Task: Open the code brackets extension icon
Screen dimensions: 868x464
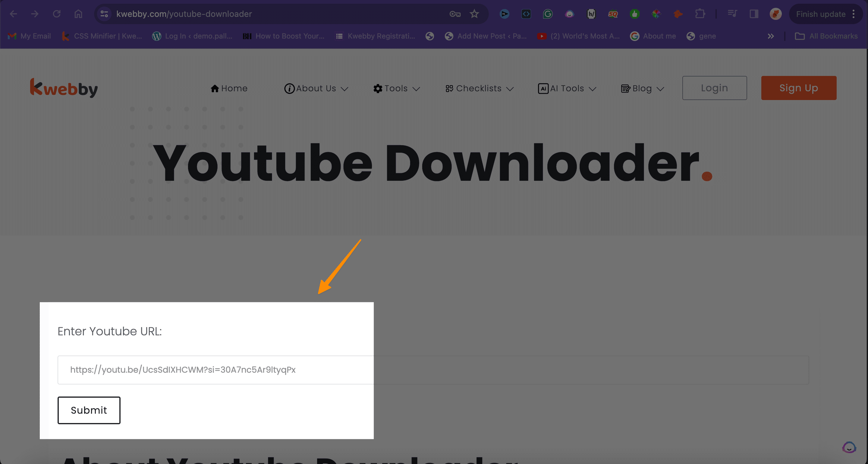Action: point(526,14)
